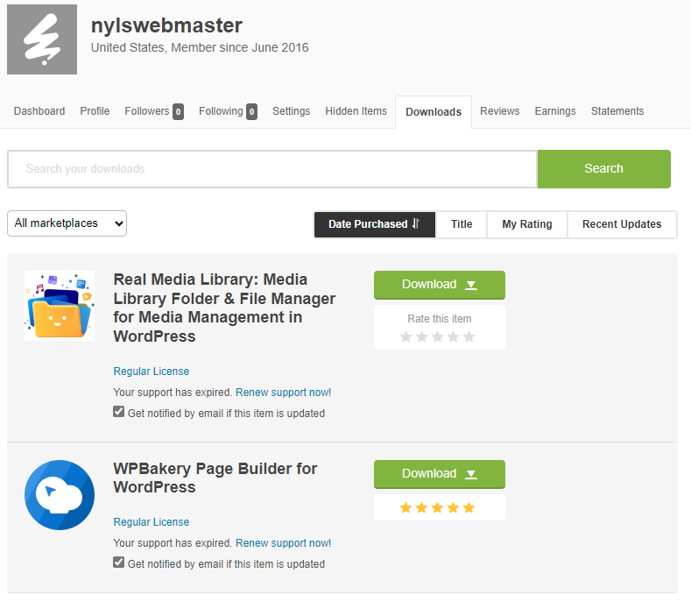Image resolution: width=691 pixels, height=616 pixels.
Task: Click the nylswebmaster username heading
Action: point(166,25)
